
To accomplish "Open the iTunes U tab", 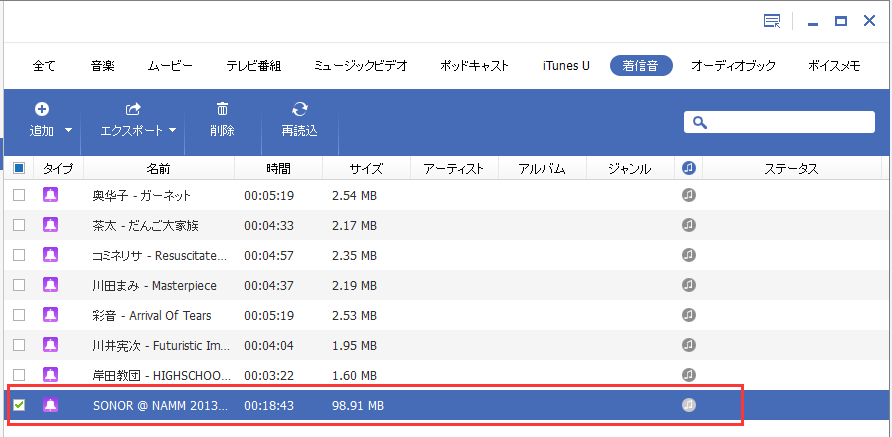I will tap(566, 66).
